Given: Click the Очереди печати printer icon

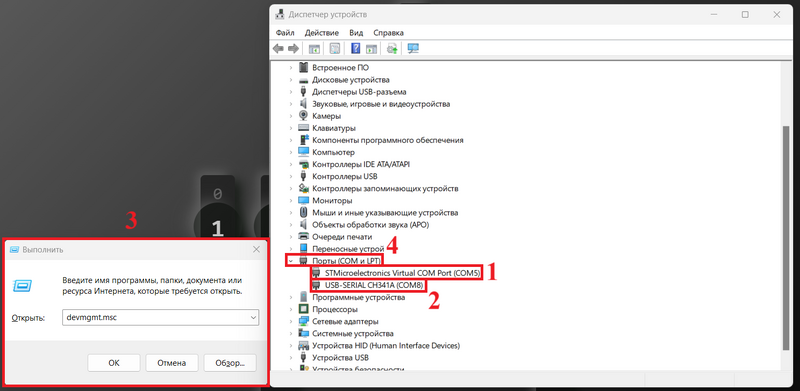Looking at the screenshot, I should [x=304, y=237].
